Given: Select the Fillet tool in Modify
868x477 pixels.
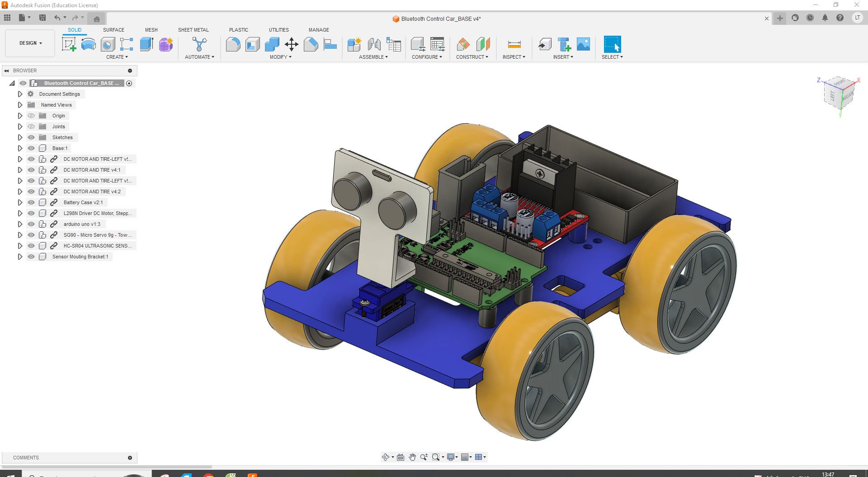Looking at the screenshot, I should 233,44.
